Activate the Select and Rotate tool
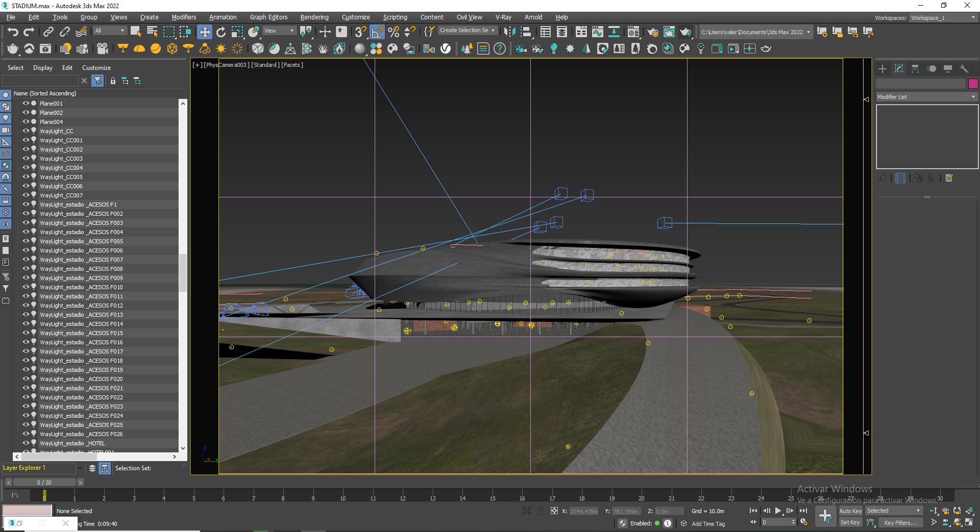Viewport: 980px width, 532px height. tap(221, 32)
